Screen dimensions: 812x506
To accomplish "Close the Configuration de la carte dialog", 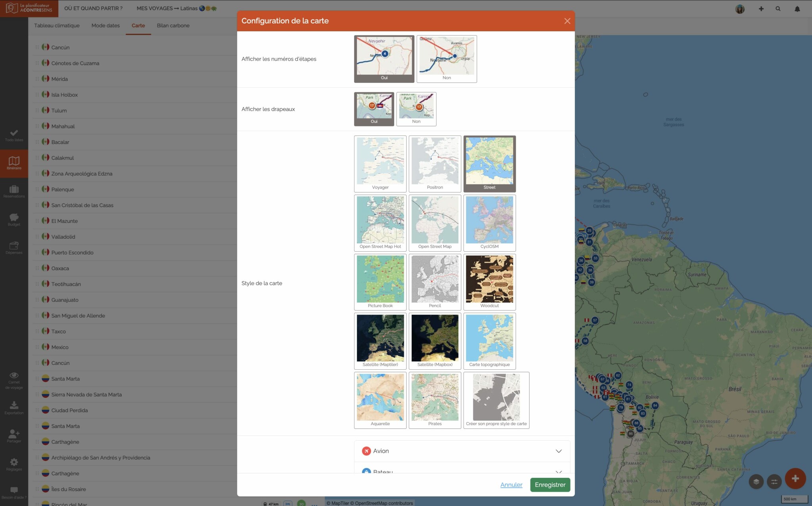I will click(567, 21).
